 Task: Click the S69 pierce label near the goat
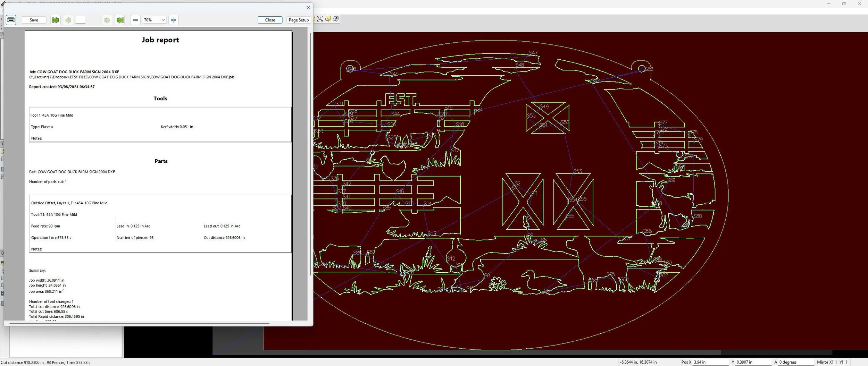671,180
